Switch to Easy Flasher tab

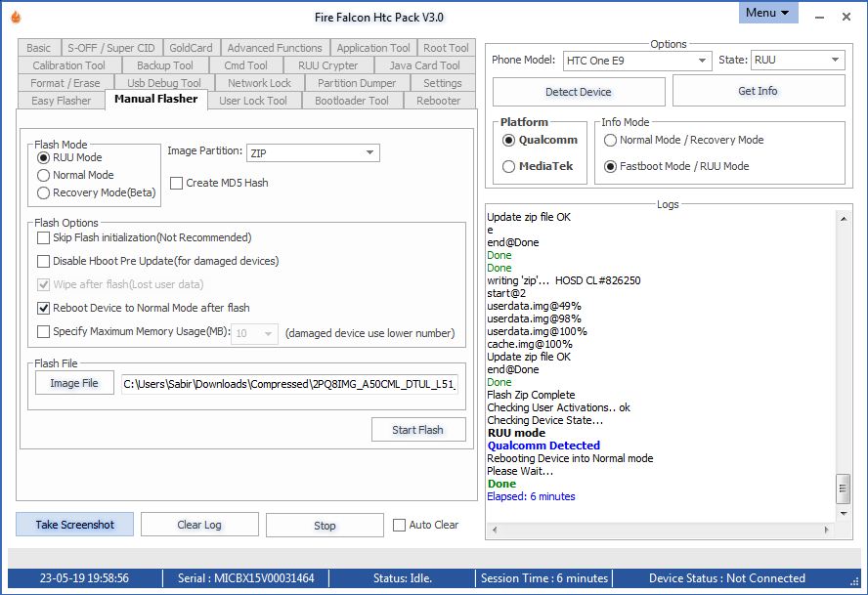coord(61,102)
